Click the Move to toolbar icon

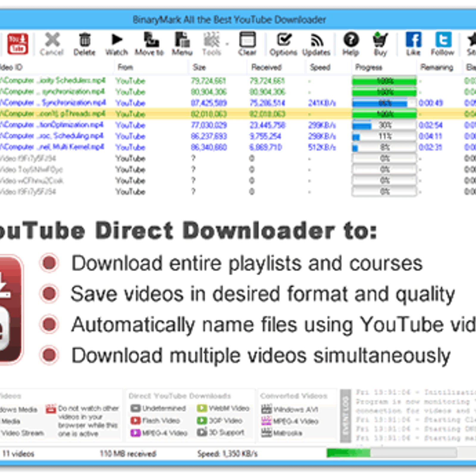(151, 40)
